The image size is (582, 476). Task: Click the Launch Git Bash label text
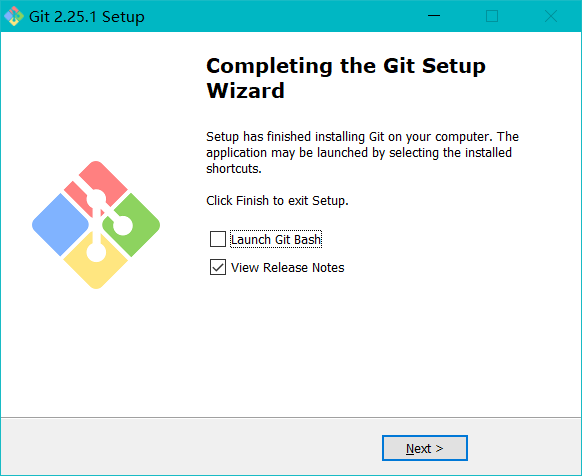coord(276,239)
